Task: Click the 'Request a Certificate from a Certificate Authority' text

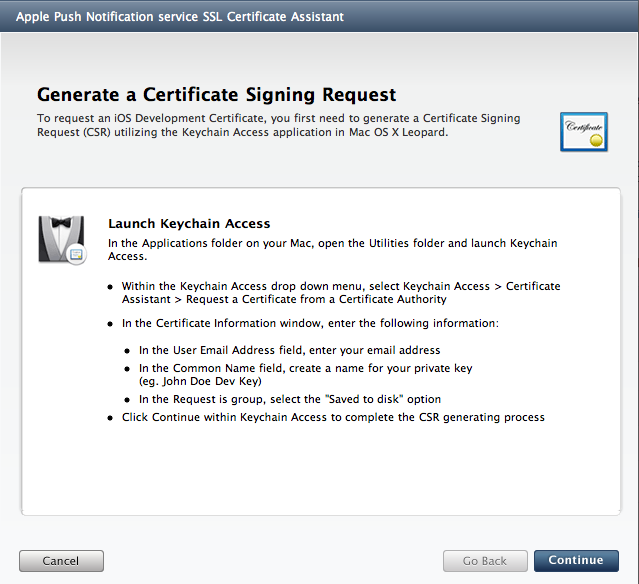Action: [316, 299]
